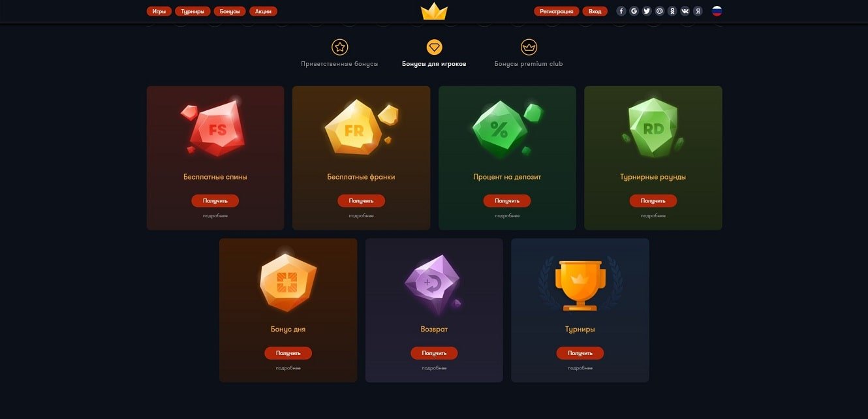Click the Facebook login icon
The height and width of the screenshot is (419, 868).
point(621,11)
